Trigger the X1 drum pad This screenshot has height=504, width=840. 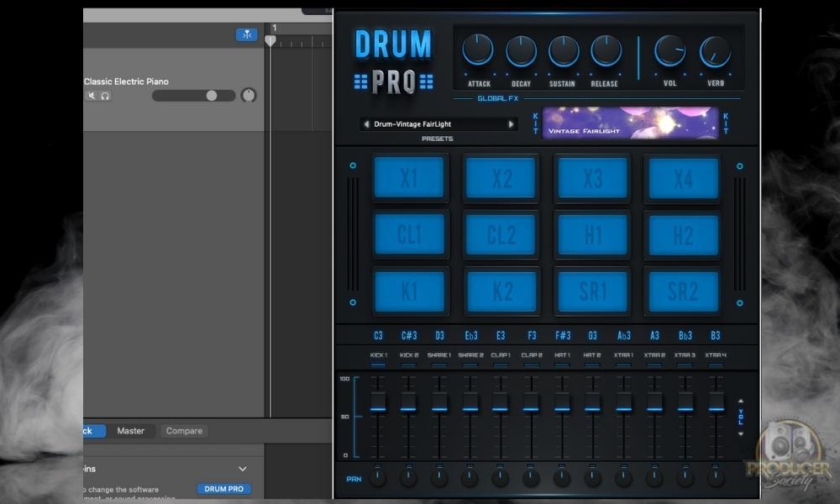[409, 177]
